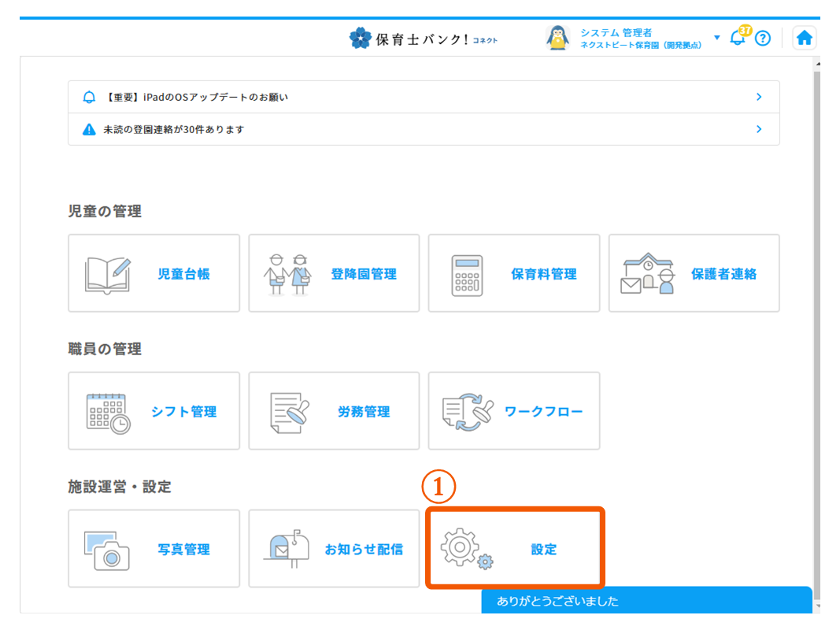Open 児童台帳 open-book icon tile
Image resolution: width=840 pixels, height=630 pixels.
pyautogui.click(x=154, y=273)
